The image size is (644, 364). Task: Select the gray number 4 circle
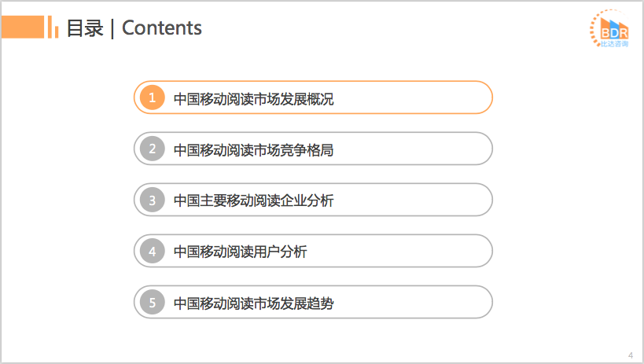click(x=152, y=252)
